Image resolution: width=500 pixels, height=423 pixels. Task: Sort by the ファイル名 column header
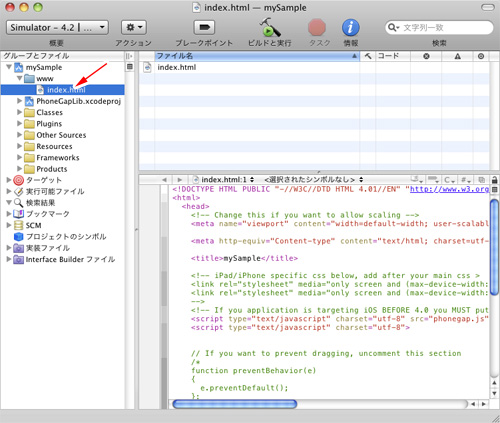pos(257,56)
